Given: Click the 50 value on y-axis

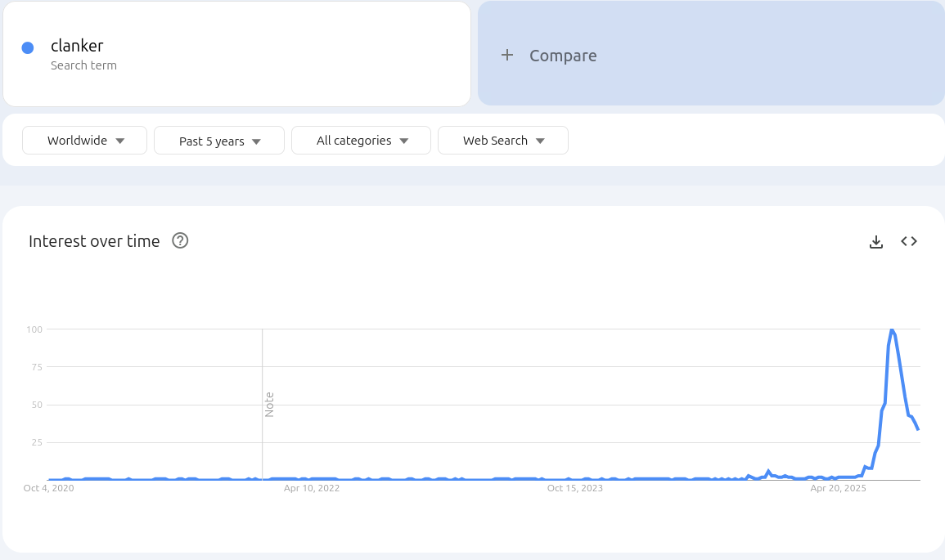Looking at the screenshot, I should 37,405.
